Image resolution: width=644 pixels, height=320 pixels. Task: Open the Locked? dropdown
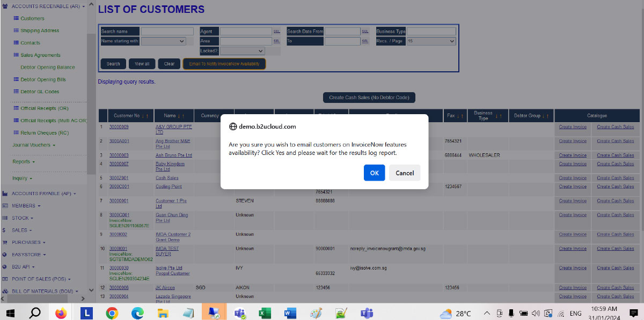(242, 51)
